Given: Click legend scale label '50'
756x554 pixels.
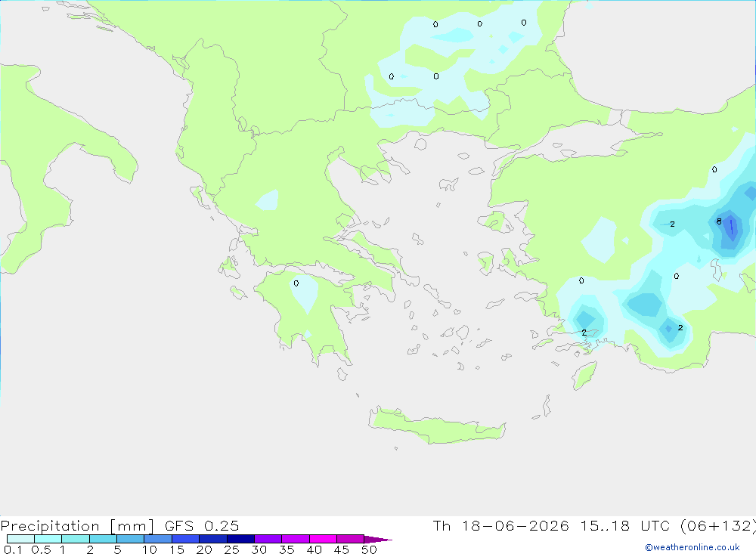Looking at the screenshot, I should 369,549.
